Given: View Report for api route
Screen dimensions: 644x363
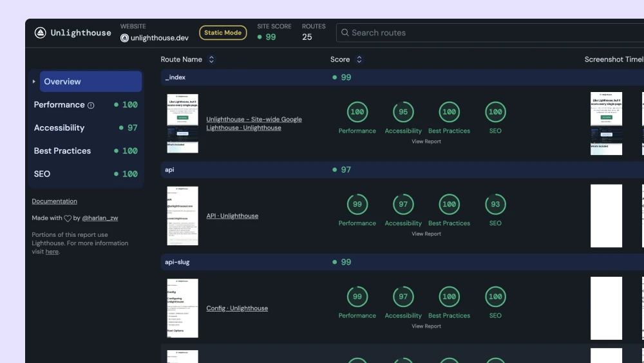Looking at the screenshot, I should 426,234.
